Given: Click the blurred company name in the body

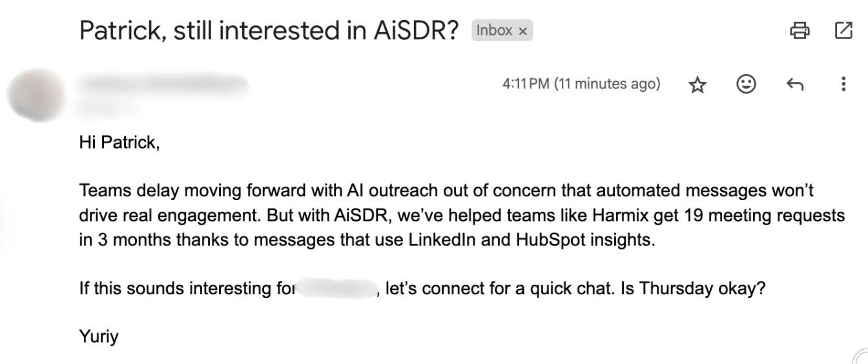Looking at the screenshot, I should tap(336, 288).
